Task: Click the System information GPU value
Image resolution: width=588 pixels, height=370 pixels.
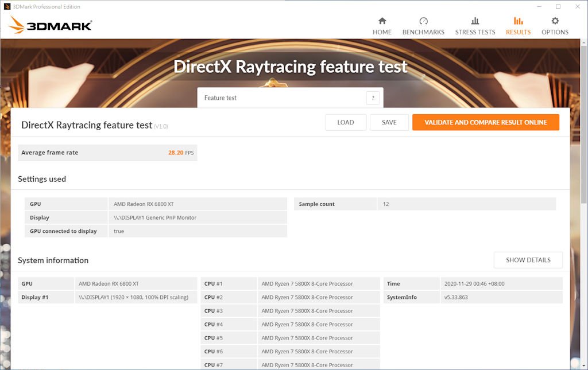Action: coord(109,284)
